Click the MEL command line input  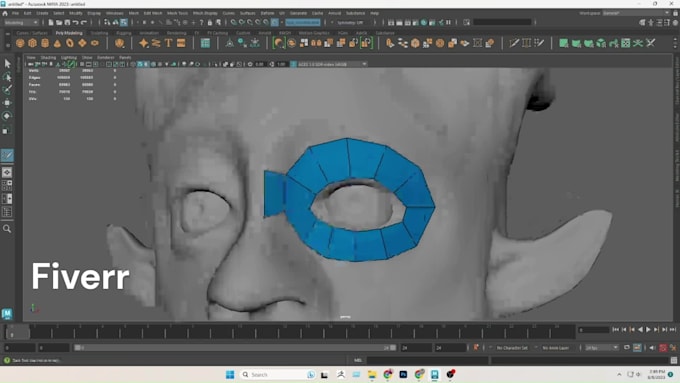(427, 360)
